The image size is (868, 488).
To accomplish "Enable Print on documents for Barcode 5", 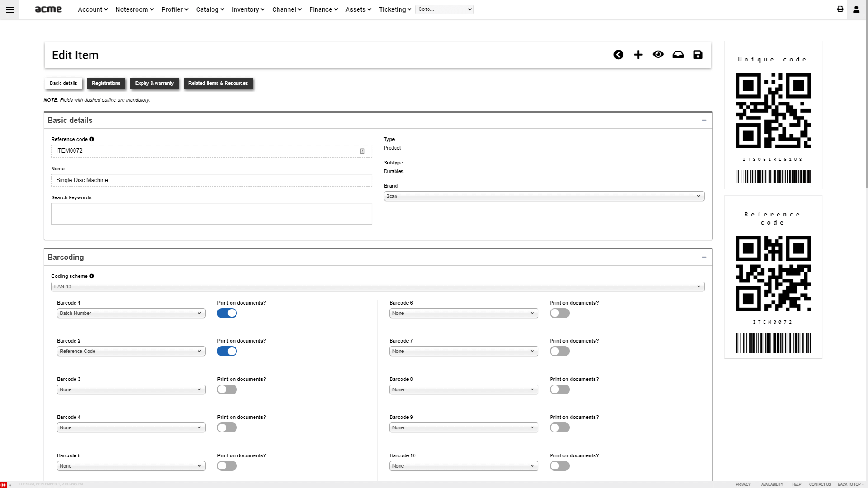I will pos(227,466).
